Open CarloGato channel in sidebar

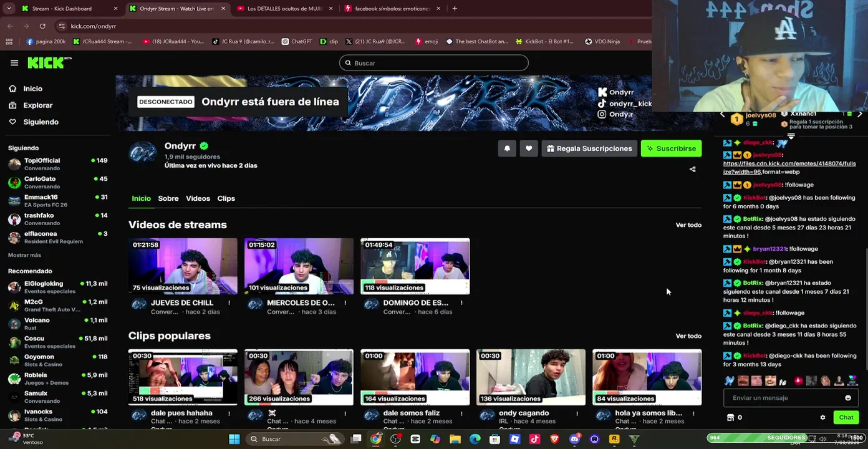pyautogui.click(x=57, y=183)
